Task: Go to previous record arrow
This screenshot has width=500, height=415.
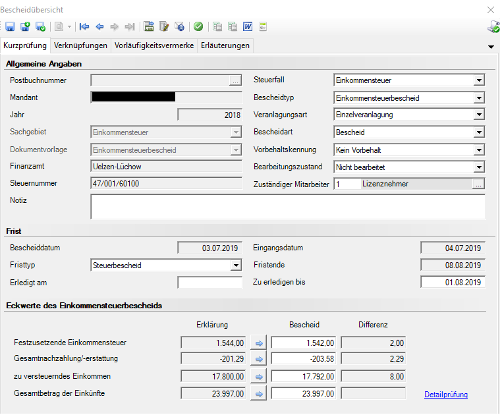Action: coord(100,27)
